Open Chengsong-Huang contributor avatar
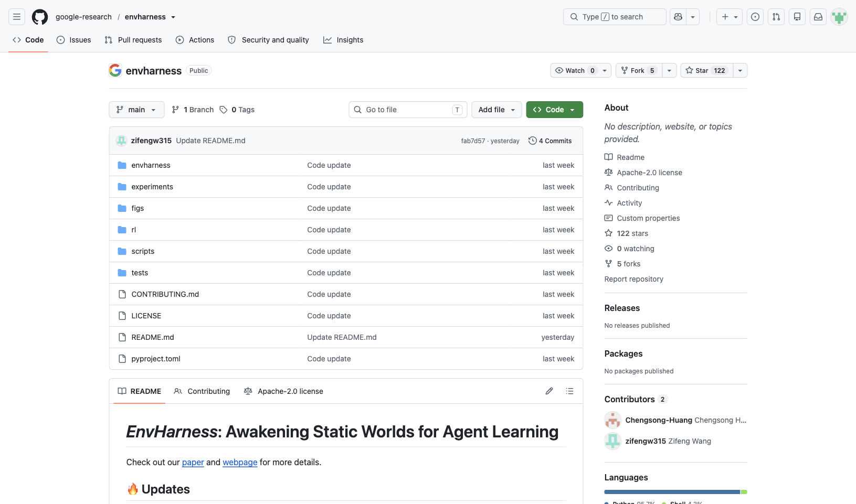The height and width of the screenshot is (504, 856). coord(613,420)
